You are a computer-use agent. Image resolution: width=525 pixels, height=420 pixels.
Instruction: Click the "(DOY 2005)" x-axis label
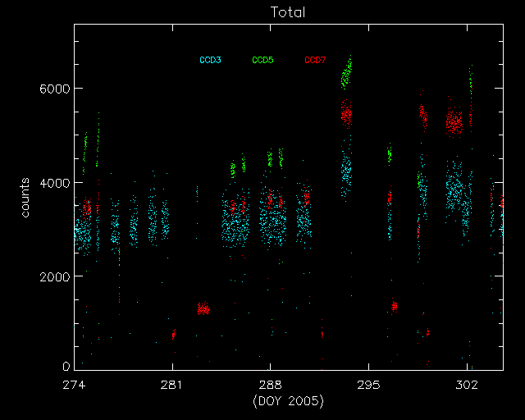click(x=288, y=401)
